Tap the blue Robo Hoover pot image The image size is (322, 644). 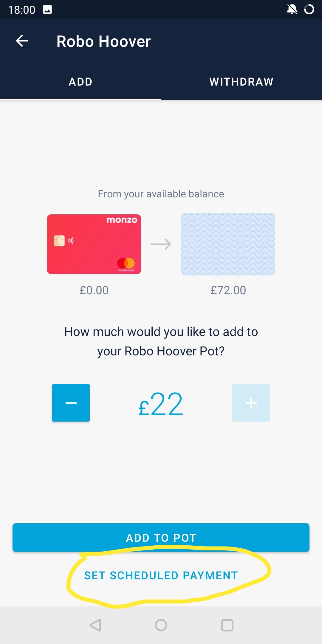[x=228, y=244]
